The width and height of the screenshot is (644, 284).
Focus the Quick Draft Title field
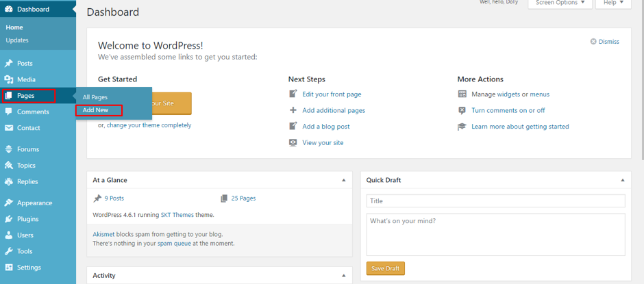[x=496, y=201]
